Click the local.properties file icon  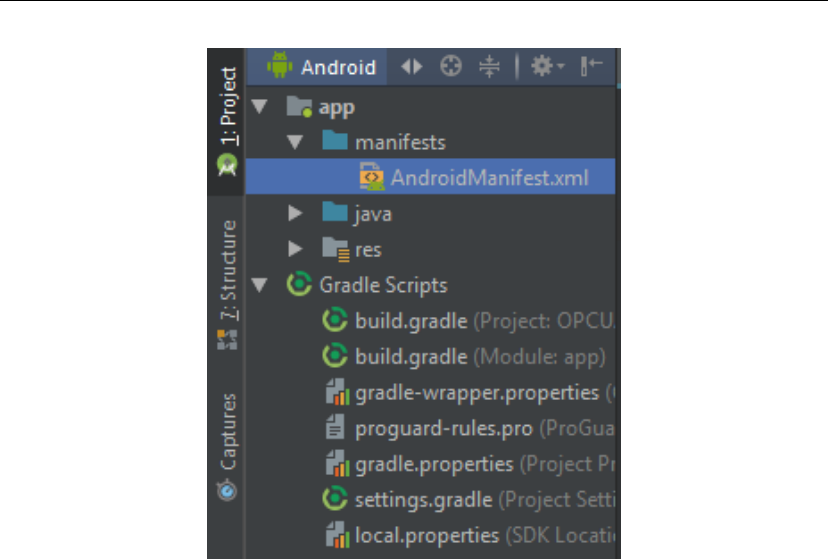click(337, 535)
